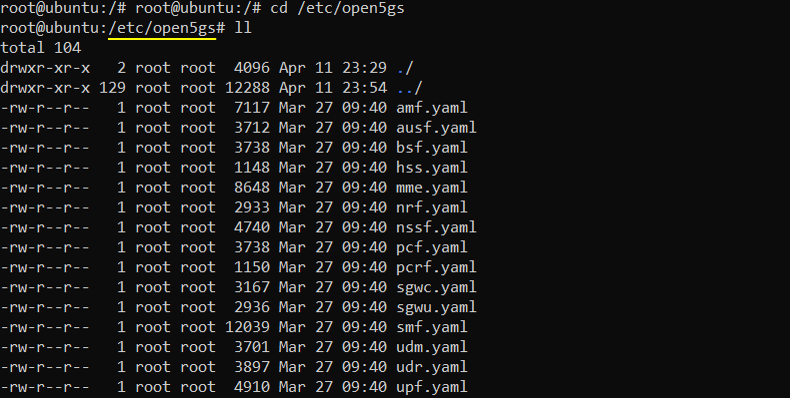Click the 'cd /etc/open5gs' command text
Screen dimensions: 790x398
pos(337,9)
